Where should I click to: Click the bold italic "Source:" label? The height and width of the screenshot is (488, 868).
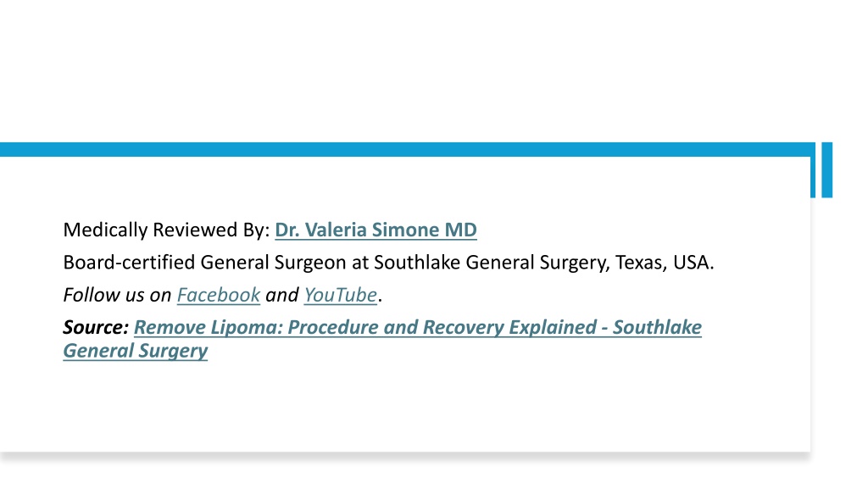click(96, 327)
